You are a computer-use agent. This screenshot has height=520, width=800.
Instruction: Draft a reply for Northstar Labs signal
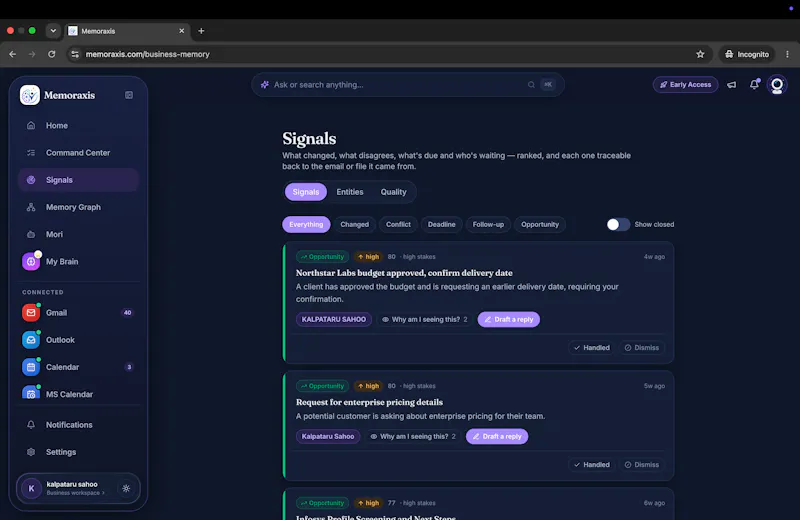509,319
